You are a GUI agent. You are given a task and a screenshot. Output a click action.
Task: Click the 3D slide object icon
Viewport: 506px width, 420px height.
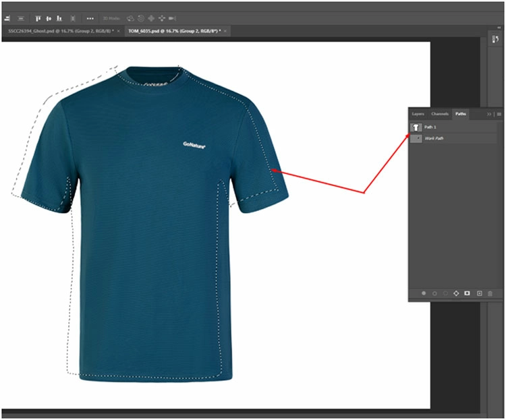pos(162,18)
